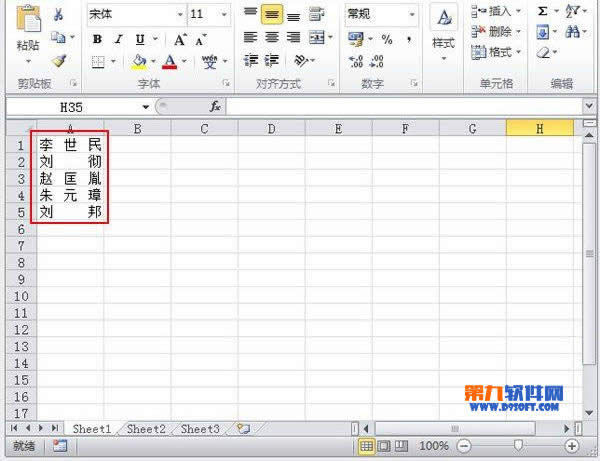Select bottom vertical align
Screen dimensions: 600x461
pyautogui.click(x=293, y=15)
